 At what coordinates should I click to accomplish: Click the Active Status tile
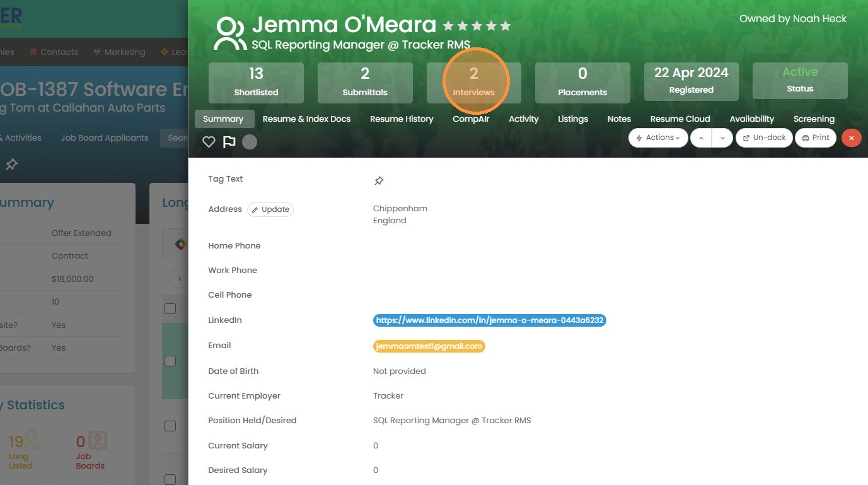click(x=801, y=81)
